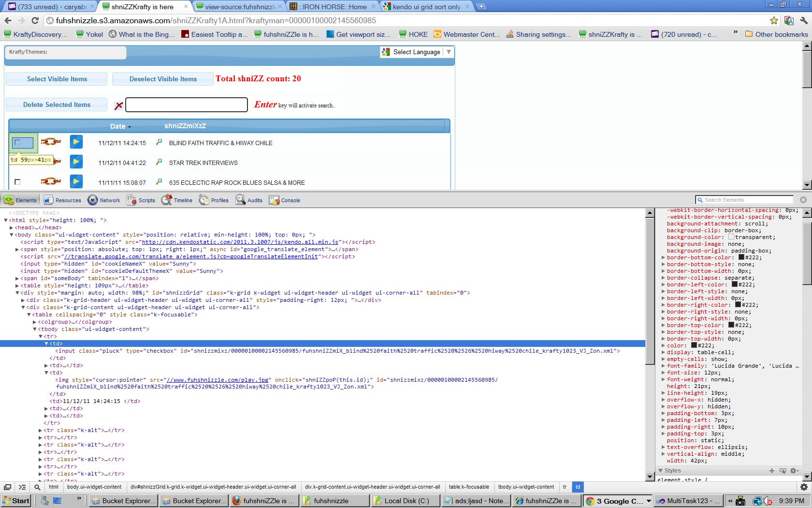Image resolution: width=812 pixels, height=508 pixels.
Task: Click chain link icon in 635 ECLECTIC row
Action: tap(50, 181)
